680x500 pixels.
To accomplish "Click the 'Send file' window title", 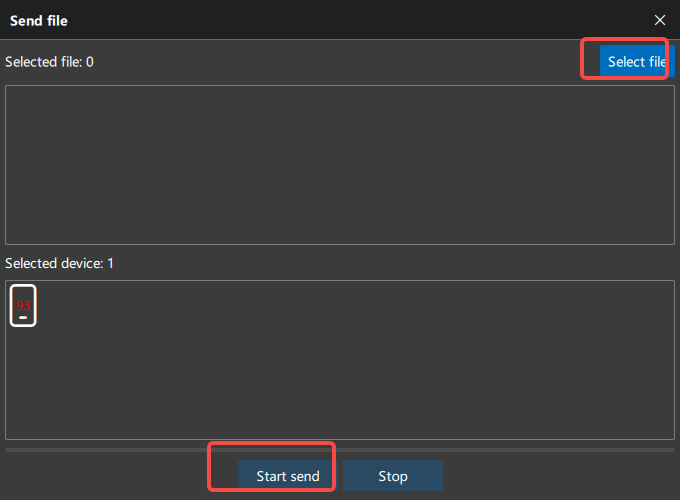I will [39, 21].
